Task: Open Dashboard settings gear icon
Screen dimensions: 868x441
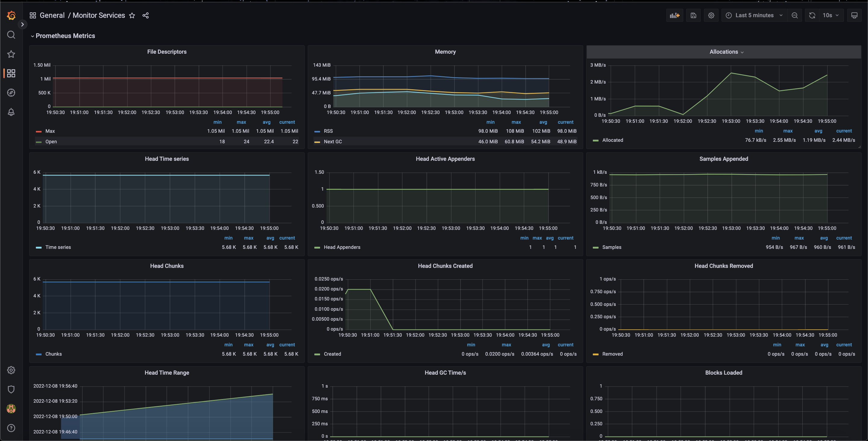Action: [x=711, y=15]
